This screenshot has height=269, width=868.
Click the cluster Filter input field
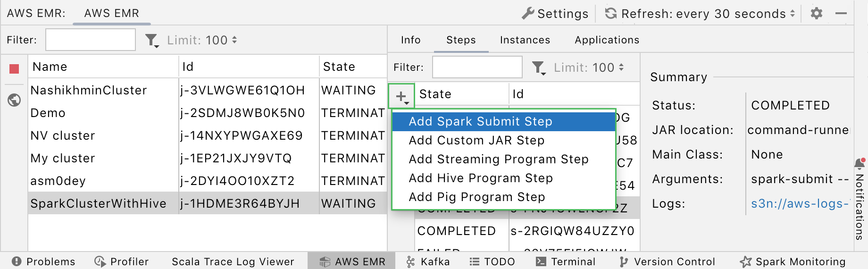(91, 40)
